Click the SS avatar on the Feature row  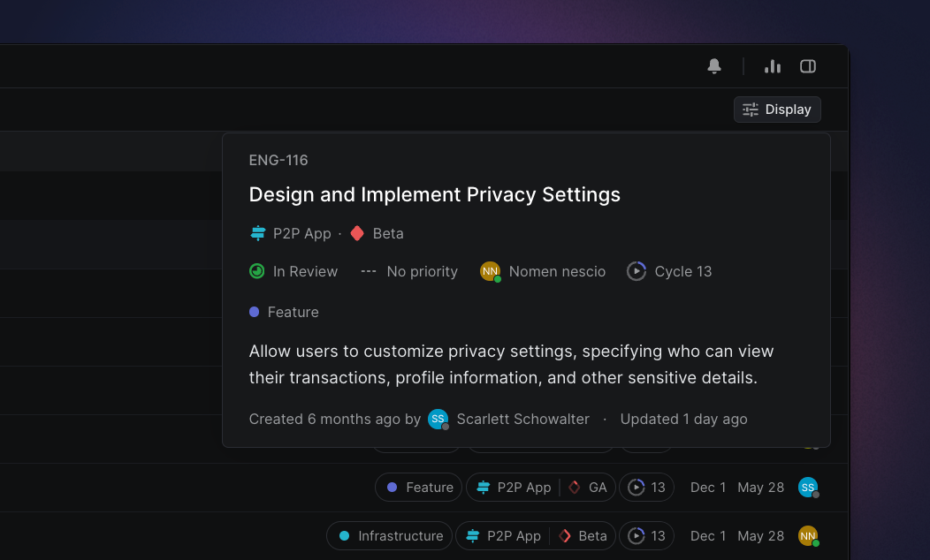tap(807, 487)
